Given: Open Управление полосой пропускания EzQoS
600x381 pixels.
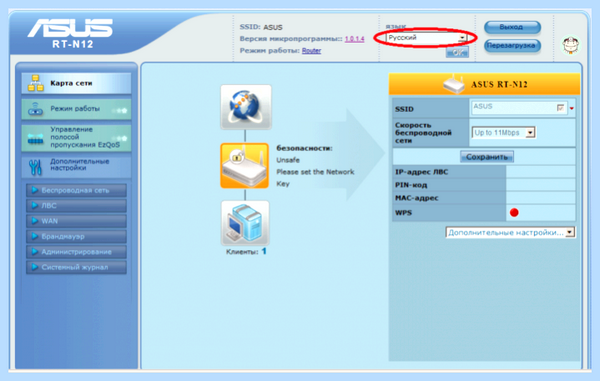Looking at the screenshot, I should pos(76,137).
